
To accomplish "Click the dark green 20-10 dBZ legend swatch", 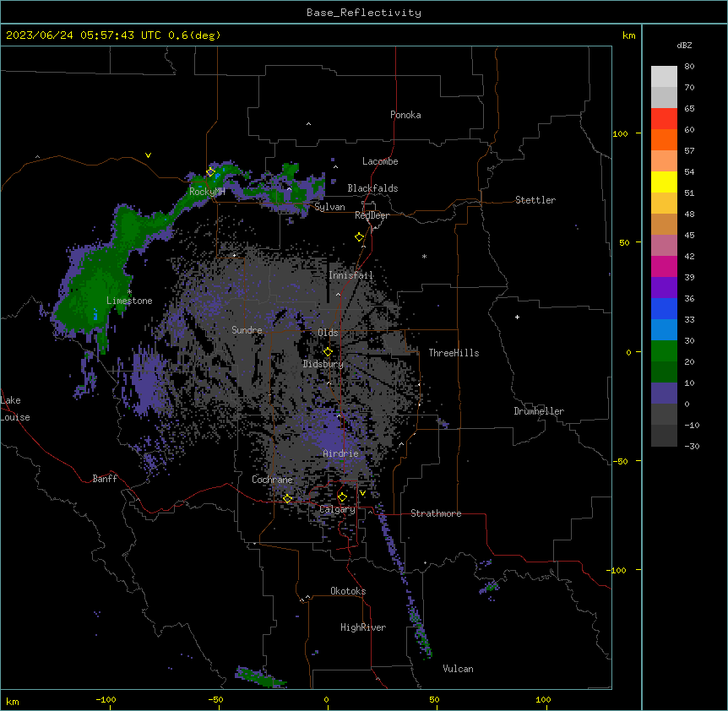I will [664, 372].
